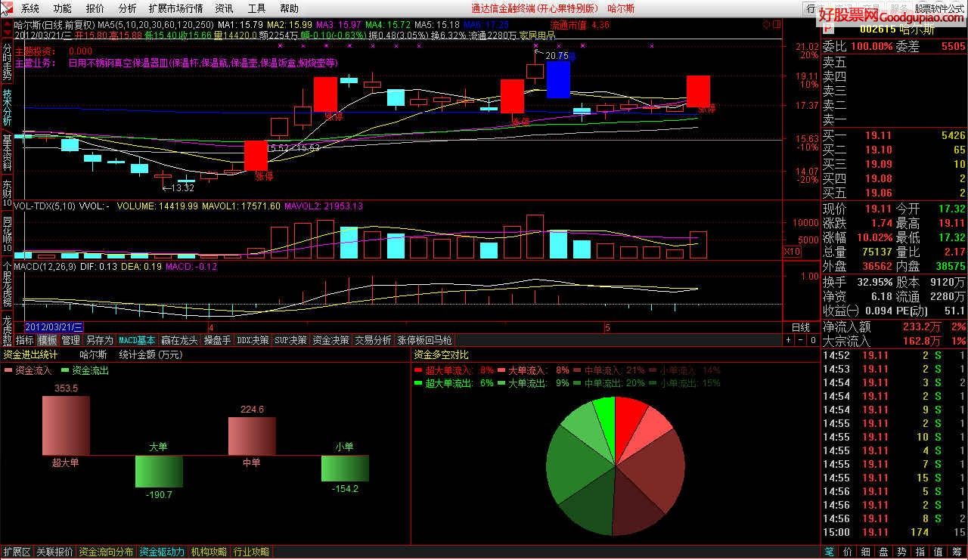Select the DDX决策 template
The height and width of the screenshot is (560, 968).
pos(252,341)
